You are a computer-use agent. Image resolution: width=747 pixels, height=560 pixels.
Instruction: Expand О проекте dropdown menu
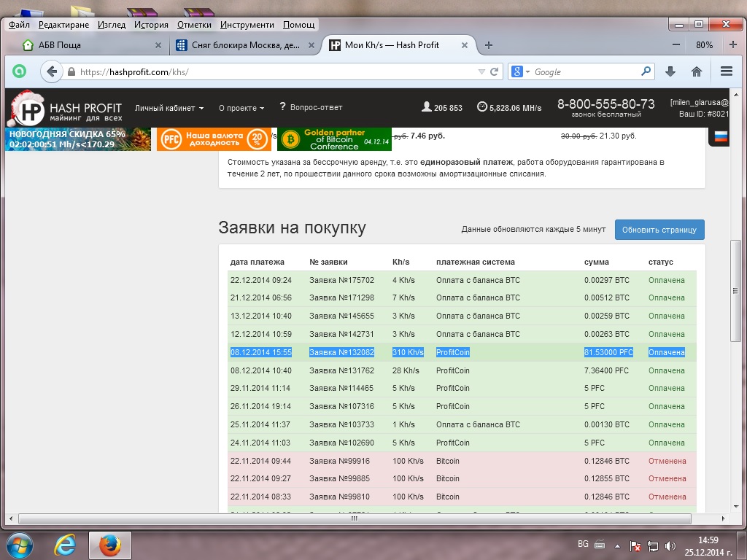241,108
